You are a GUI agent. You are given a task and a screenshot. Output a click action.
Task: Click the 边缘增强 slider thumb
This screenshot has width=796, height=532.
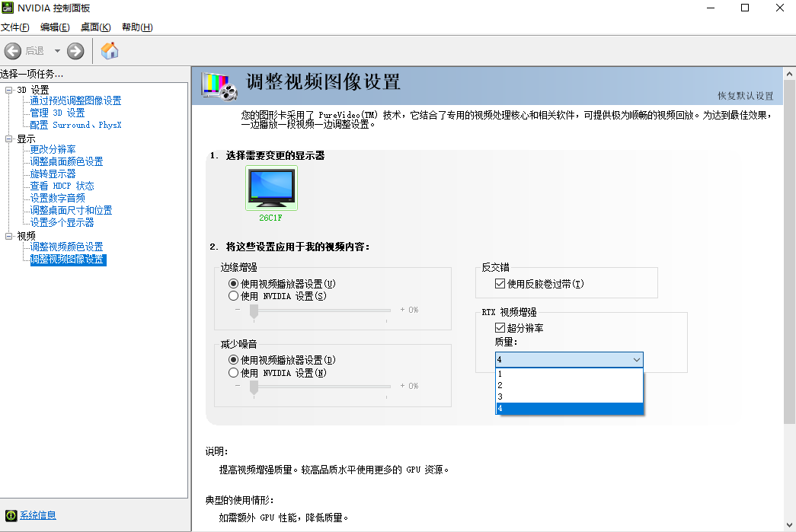coord(254,312)
